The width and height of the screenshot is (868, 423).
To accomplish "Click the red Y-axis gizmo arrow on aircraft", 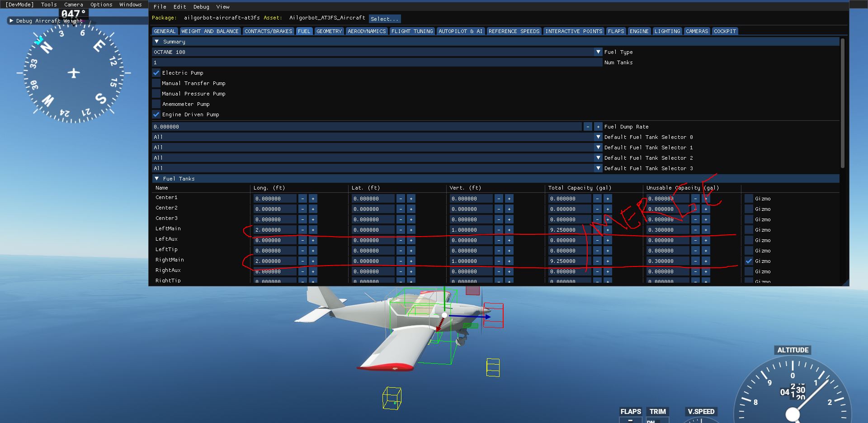I will 440,323.
